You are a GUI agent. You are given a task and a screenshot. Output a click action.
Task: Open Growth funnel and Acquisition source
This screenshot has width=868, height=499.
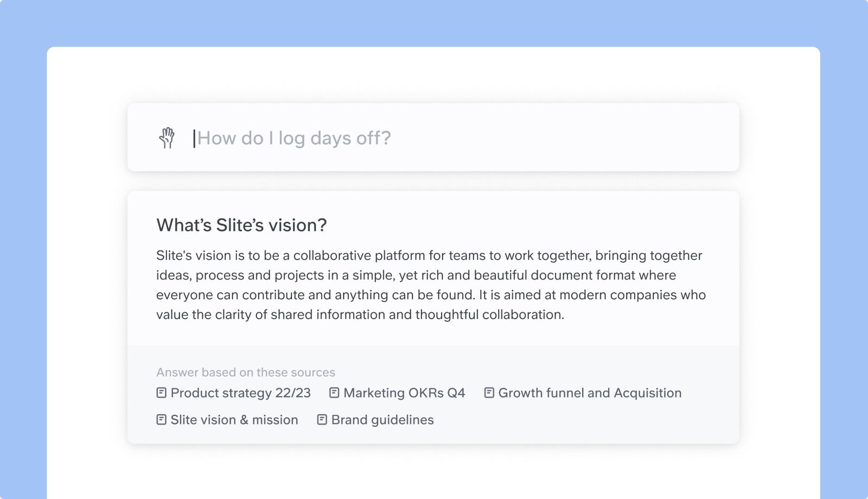(x=590, y=393)
